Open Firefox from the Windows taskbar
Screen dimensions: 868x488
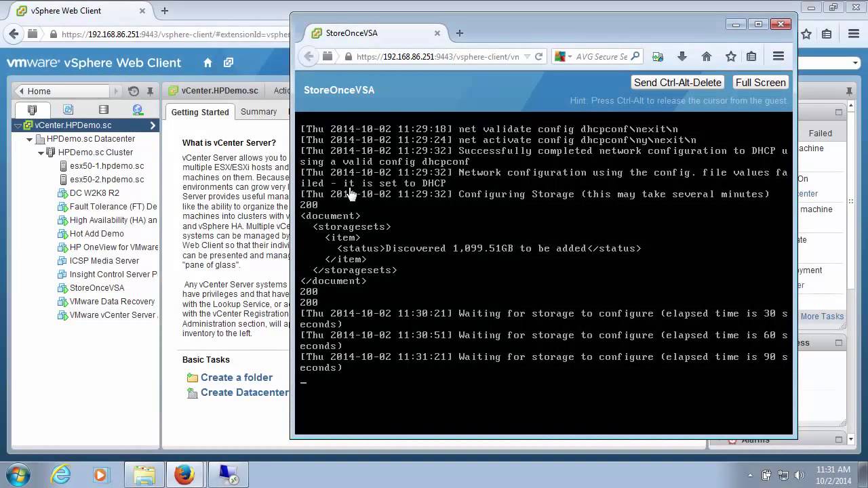click(184, 474)
